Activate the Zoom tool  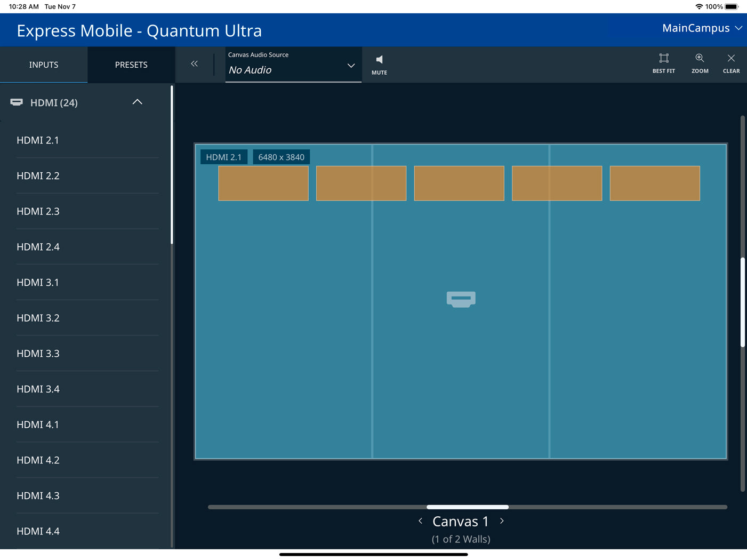click(700, 63)
